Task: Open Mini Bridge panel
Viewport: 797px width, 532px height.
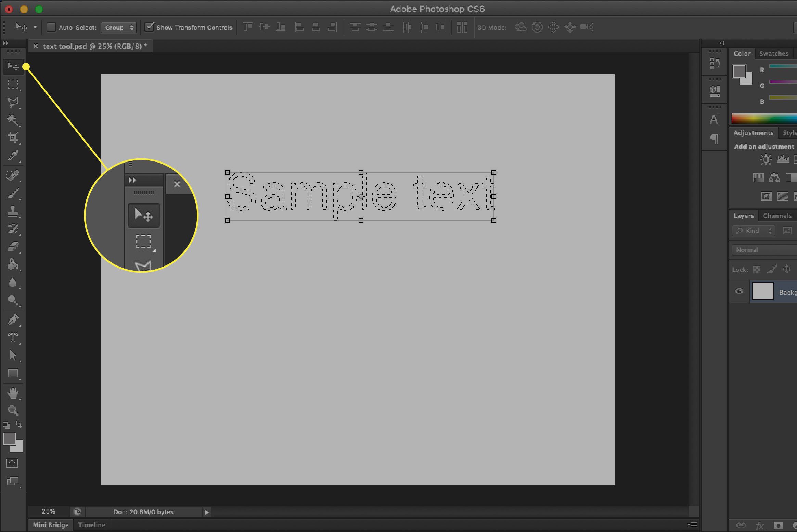Action: coord(51,525)
